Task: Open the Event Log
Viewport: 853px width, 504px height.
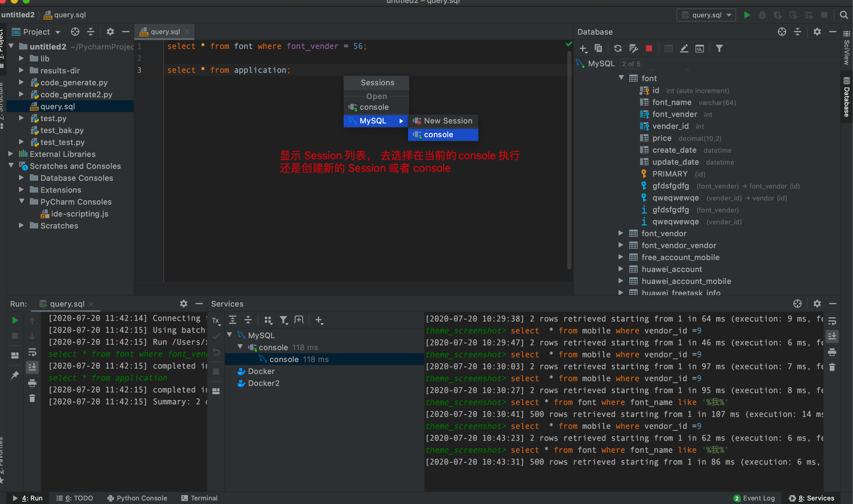Action: (x=754, y=498)
